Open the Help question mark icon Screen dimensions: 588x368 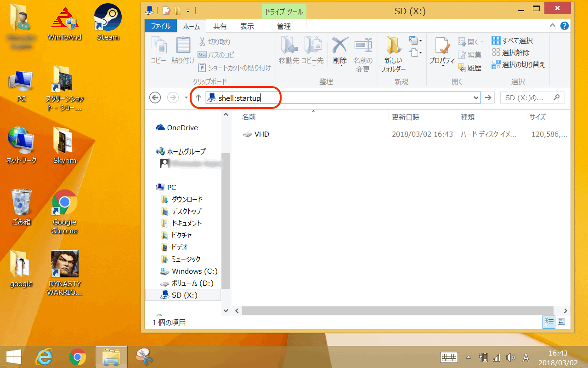(x=565, y=26)
